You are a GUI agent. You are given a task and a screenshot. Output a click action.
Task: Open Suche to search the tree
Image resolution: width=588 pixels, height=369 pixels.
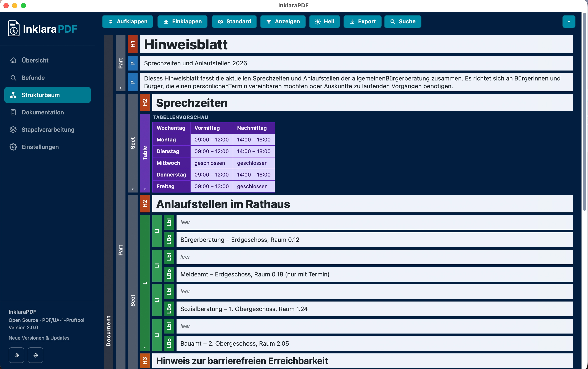click(x=403, y=21)
